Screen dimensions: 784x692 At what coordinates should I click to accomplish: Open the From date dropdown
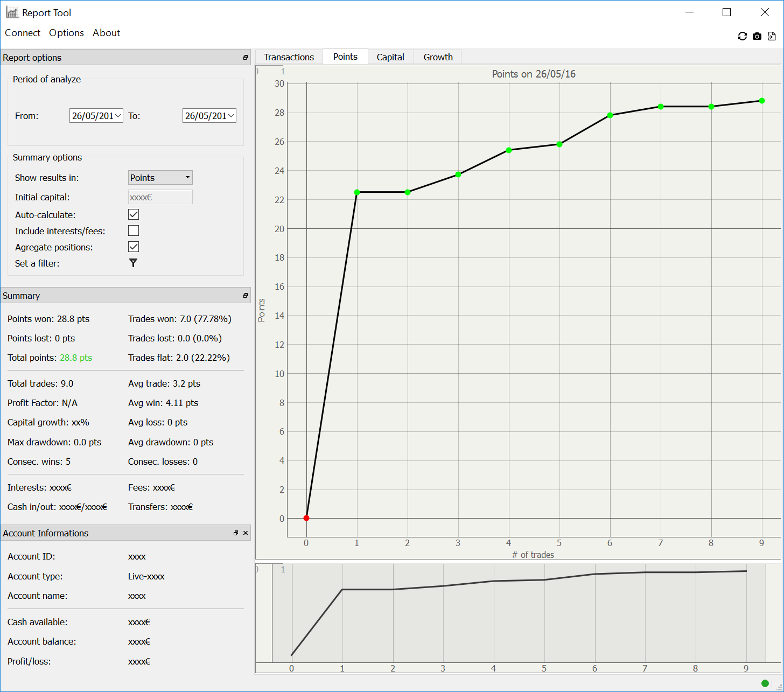[118, 115]
